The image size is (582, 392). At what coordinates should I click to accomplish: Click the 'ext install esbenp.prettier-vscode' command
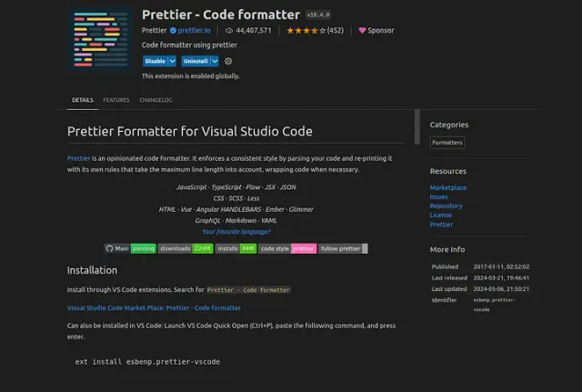click(147, 362)
